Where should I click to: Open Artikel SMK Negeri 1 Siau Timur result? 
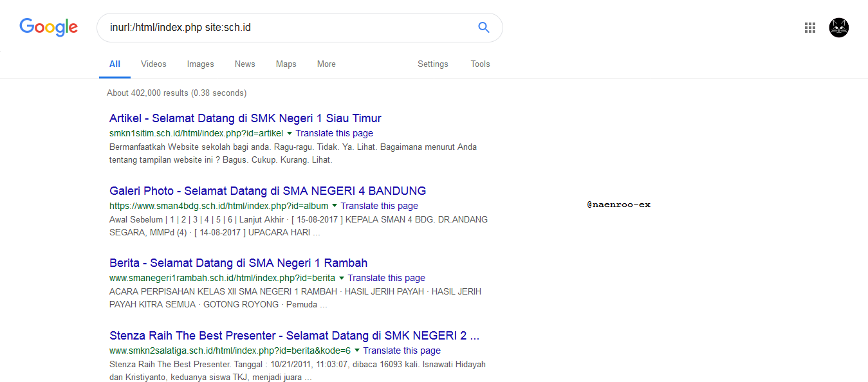coord(245,118)
